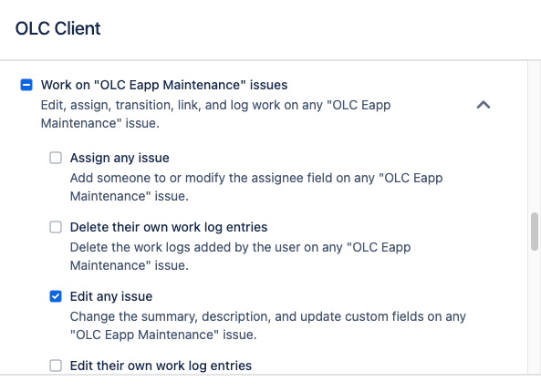
Task: Click the scrollbar track above the thumb
Action: tap(535, 137)
